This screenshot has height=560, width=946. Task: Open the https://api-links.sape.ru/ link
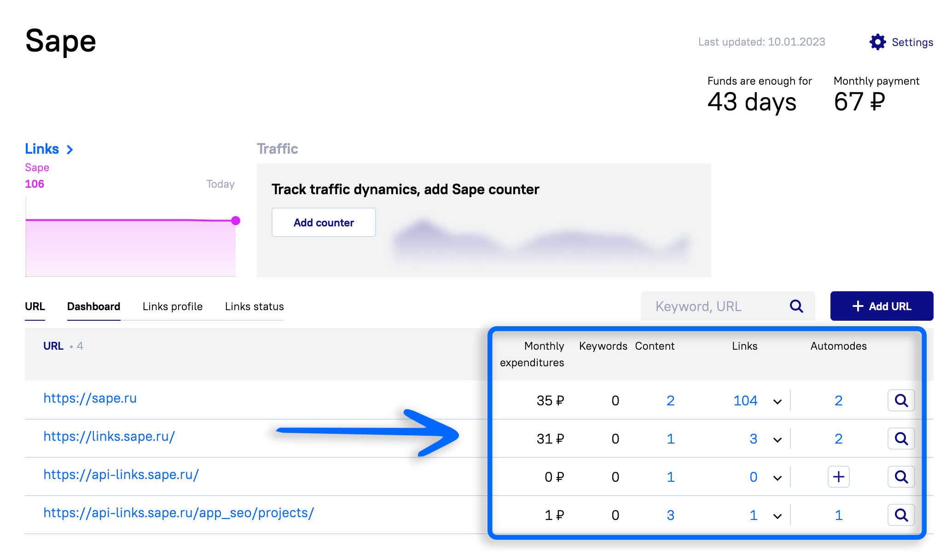point(121,474)
